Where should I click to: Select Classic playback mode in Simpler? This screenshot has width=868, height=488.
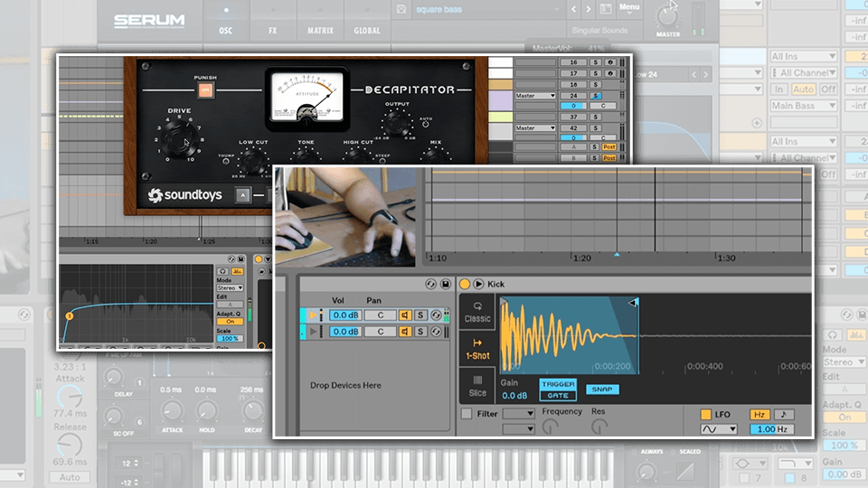point(477,312)
